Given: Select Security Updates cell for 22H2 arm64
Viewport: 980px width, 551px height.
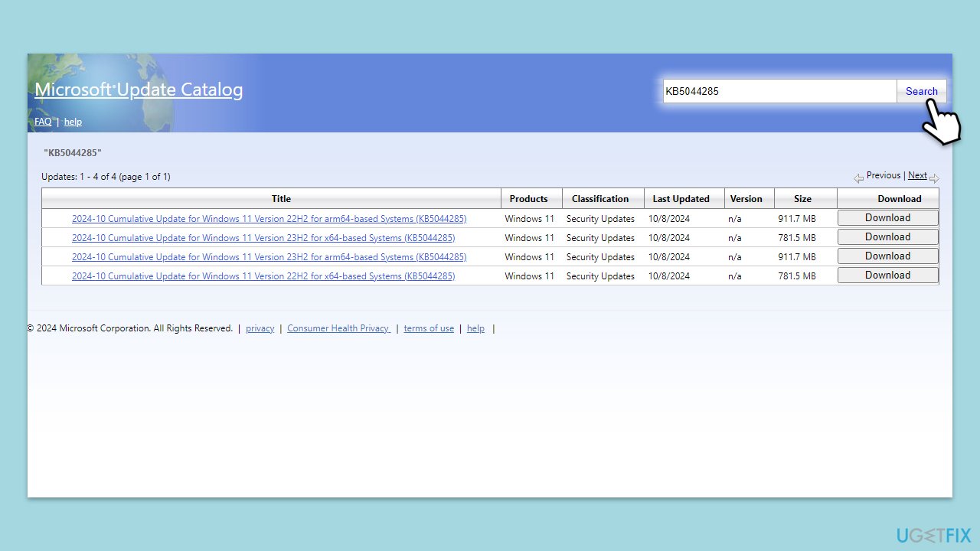Looking at the screenshot, I should (x=600, y=219).
